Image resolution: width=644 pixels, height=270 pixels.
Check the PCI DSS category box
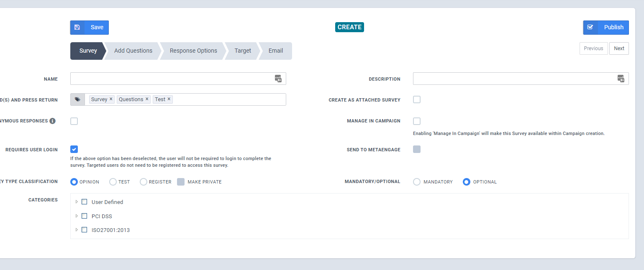coord(85,216)
